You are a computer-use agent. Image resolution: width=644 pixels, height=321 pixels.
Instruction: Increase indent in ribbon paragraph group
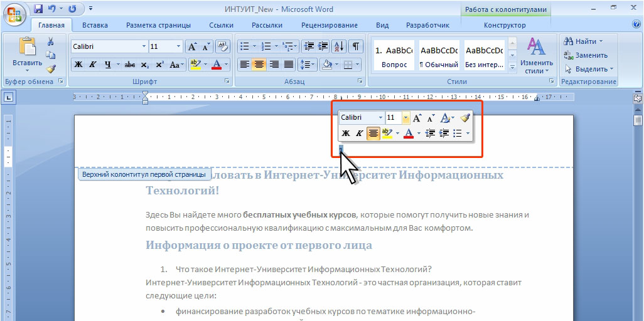point(323,46)
